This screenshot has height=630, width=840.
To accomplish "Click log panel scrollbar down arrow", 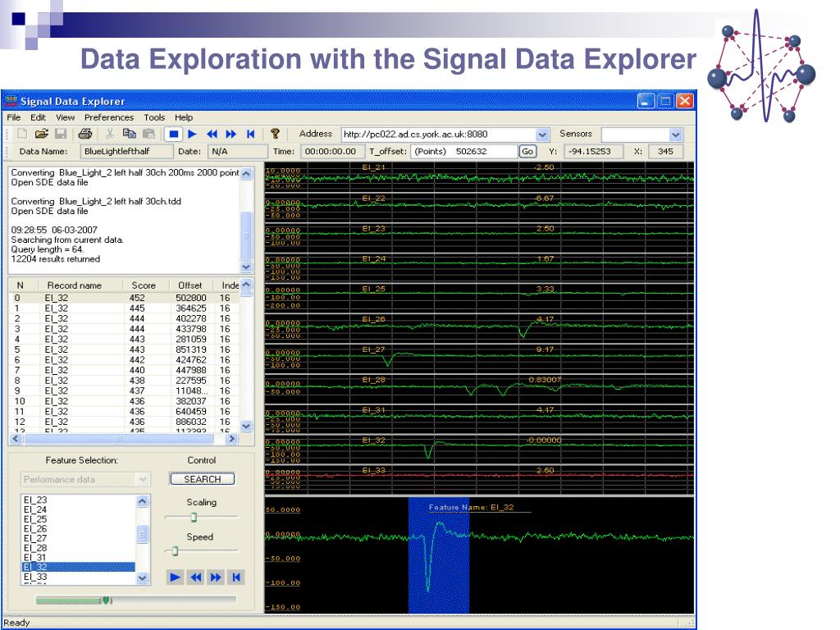I will [x=246, y=267].
